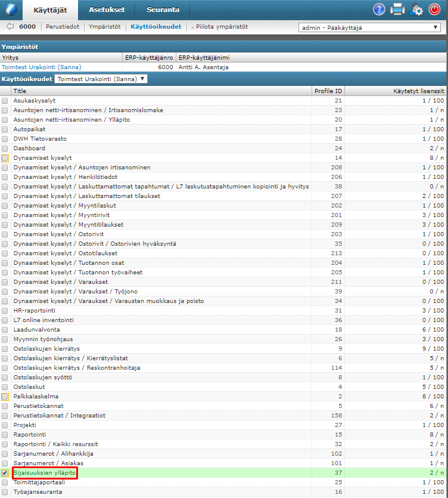Click the Ostolaskut row title
This screenshot has width=448, height=498.
tap(29, 387)
